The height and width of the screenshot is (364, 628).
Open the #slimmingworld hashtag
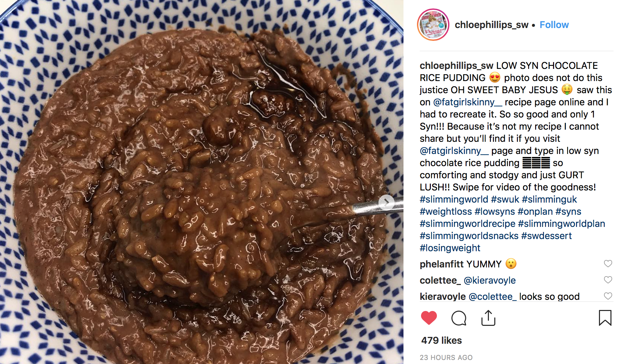click(x=454, y=199)
